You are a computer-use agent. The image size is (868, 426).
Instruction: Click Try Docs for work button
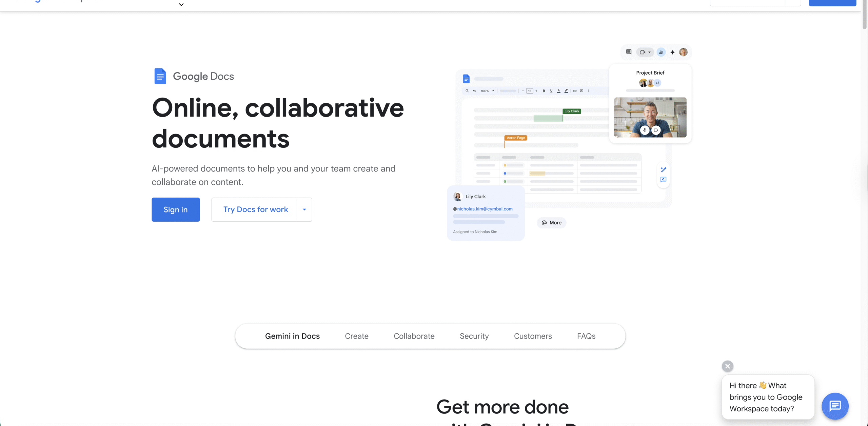point(255,209)
